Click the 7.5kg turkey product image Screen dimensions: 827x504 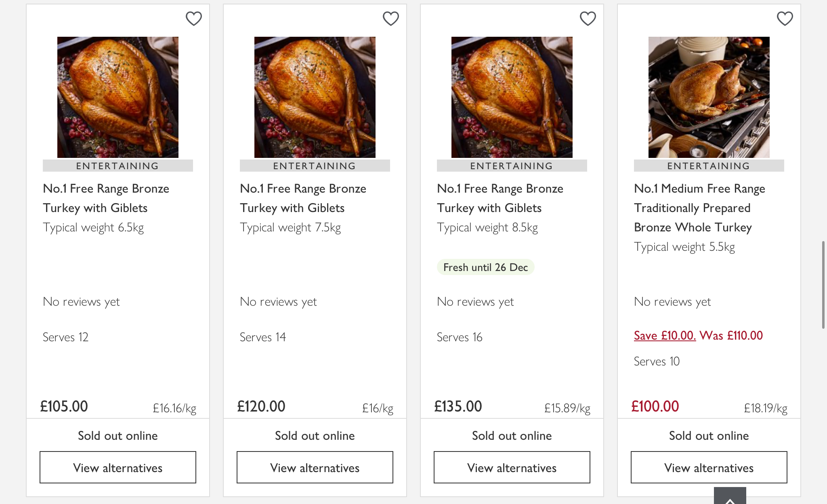(x=315, y=97)
